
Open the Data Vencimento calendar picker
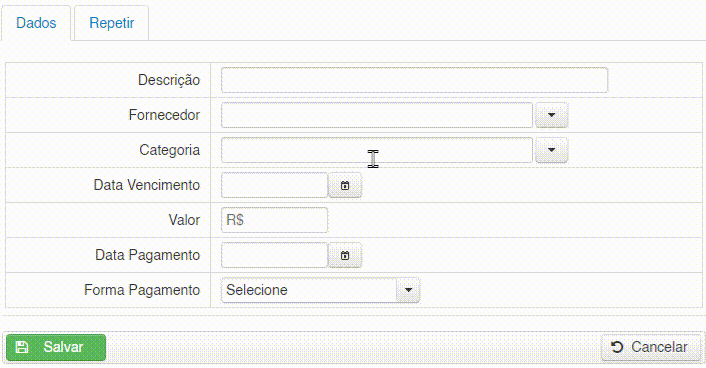click(x=345, y=185)
